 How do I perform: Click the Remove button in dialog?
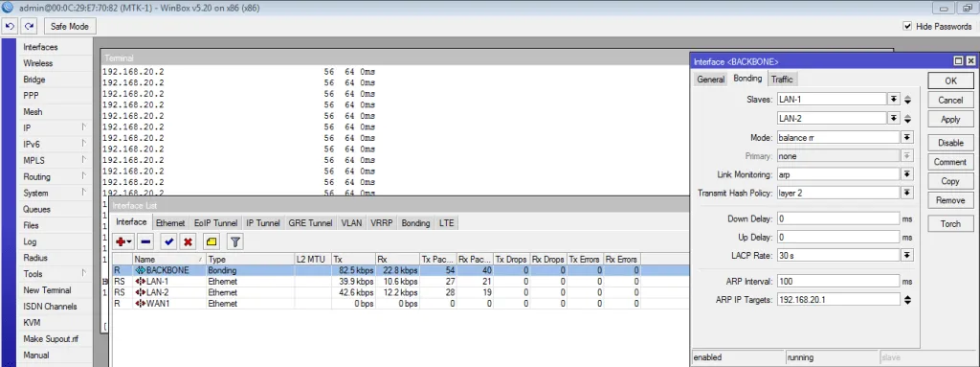point(950,200)
